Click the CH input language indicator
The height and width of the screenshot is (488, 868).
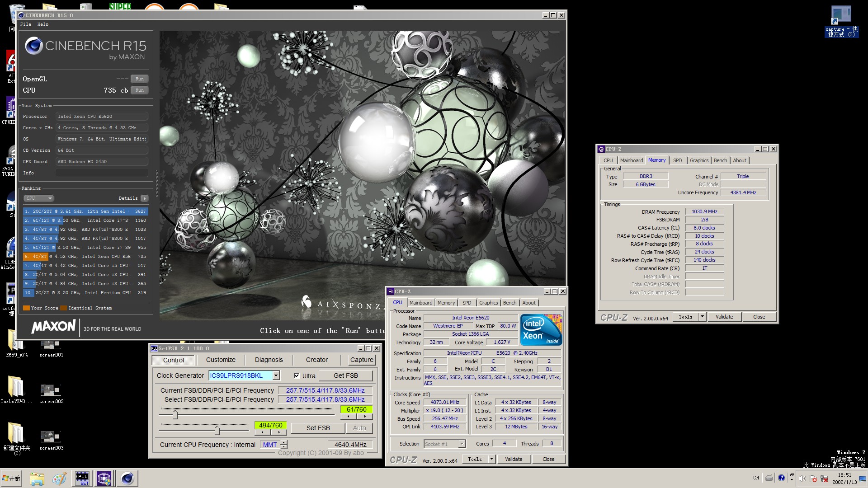pyautogui.click(x=756, y=478)
